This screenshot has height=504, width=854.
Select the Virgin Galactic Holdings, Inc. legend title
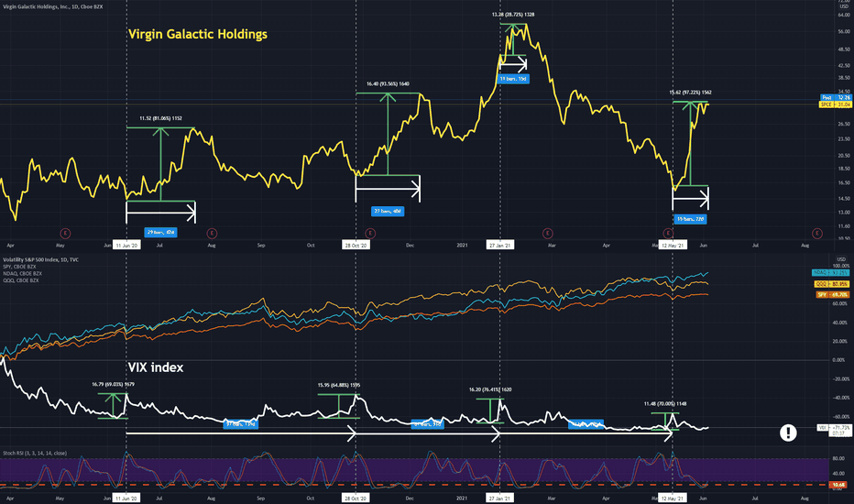point(53,6)
